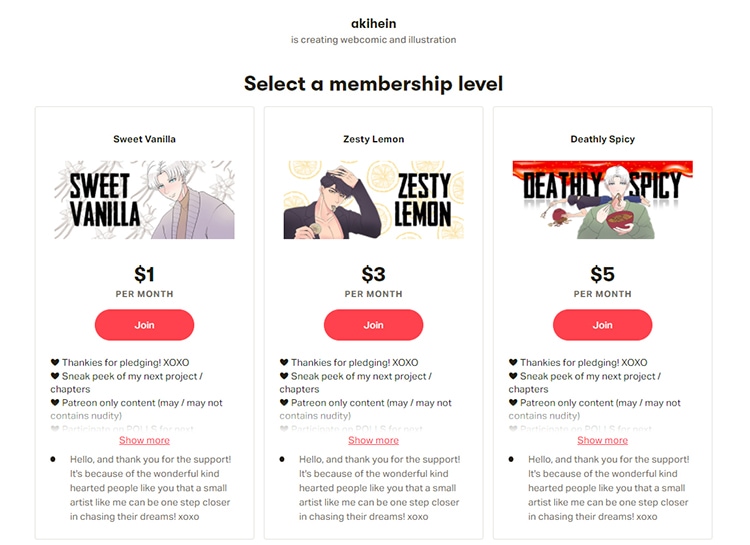Screen dimensions: 750x545
Task: Click the $3 per month price
Action: pos(373,274)
